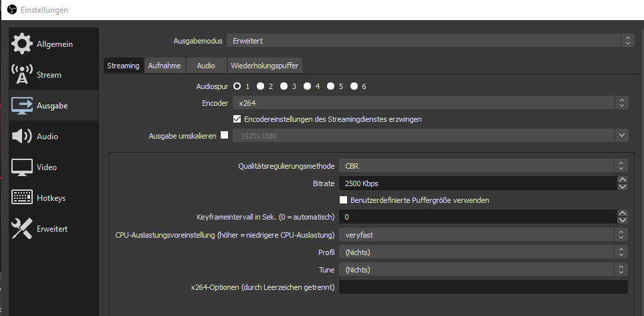Open Erweitert via wrench tools icon
The height and width of the screenshot is (316, 644).
point(22,229)
